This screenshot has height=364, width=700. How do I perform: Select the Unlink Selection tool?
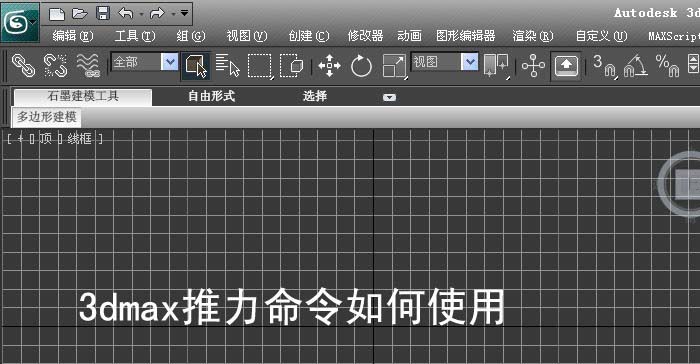click(55, 66)
